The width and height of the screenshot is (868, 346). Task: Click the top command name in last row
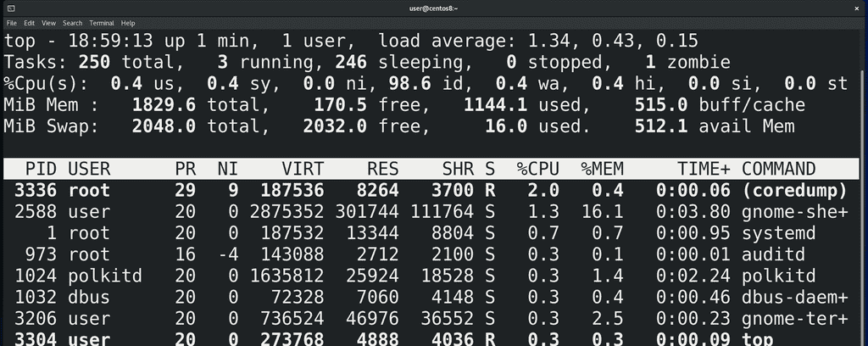[757, 339]
